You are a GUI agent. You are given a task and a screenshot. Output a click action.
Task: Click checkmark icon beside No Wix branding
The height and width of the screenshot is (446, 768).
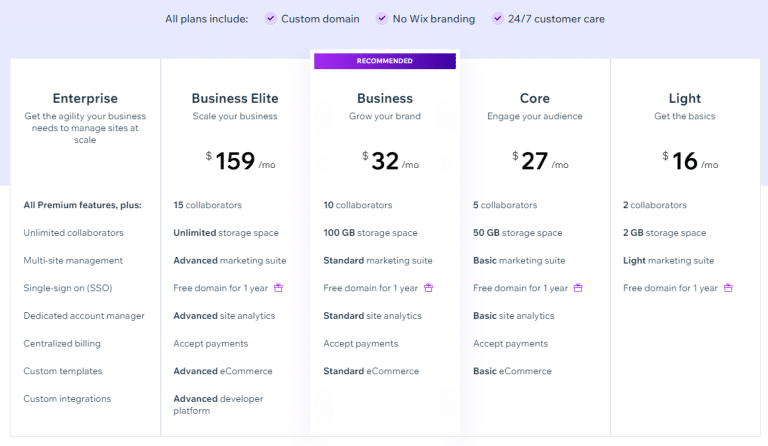[x=382, y=19]
